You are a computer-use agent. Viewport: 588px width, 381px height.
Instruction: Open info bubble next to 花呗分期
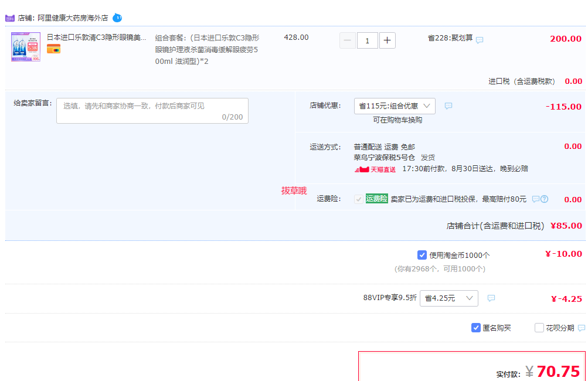[581, 328]
